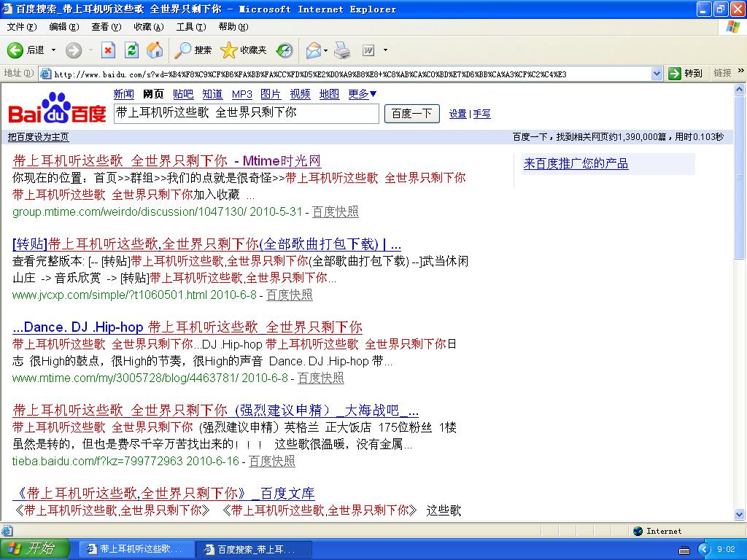Open the 手写 handwriting link
Screen dimensions: 747x560
click(x=481, y=114)
